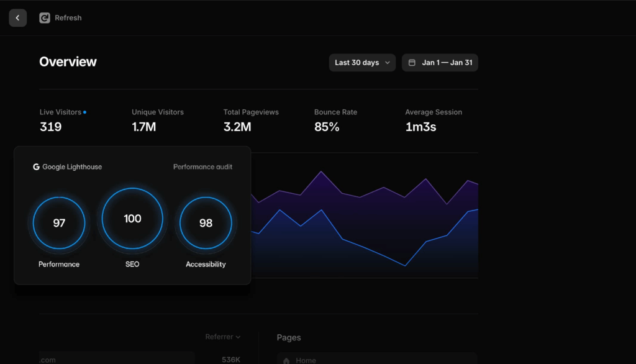Open the Last 30 days dropdown

pyautogui.click(x=362, y=63)
